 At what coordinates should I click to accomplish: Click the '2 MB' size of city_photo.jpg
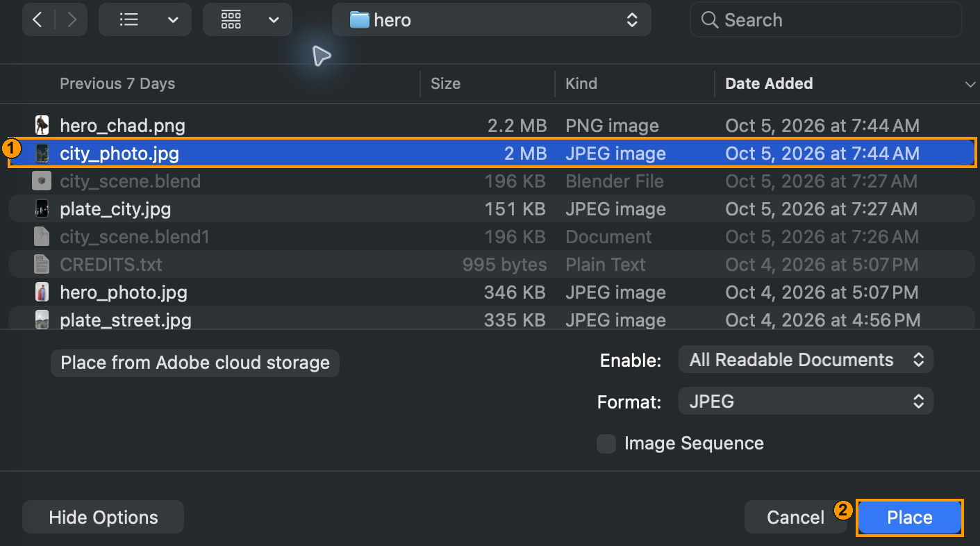526,154
